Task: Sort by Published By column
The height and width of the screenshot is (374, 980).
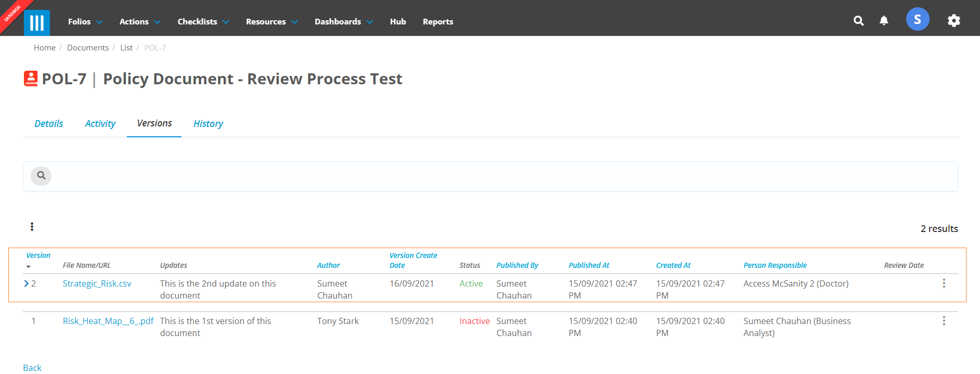Action: [x=517, y=265]
